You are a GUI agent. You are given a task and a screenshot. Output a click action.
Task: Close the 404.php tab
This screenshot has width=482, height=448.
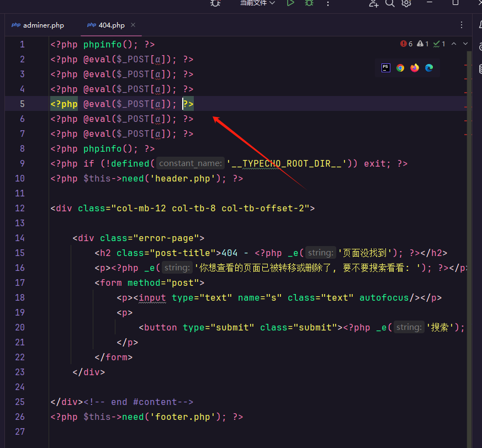133,25
